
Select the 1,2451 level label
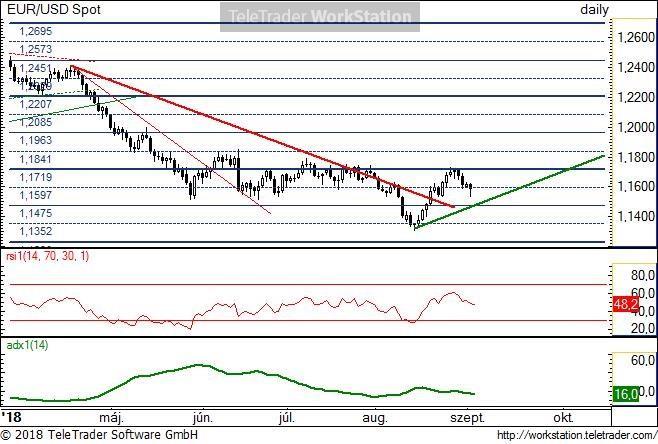36,68
